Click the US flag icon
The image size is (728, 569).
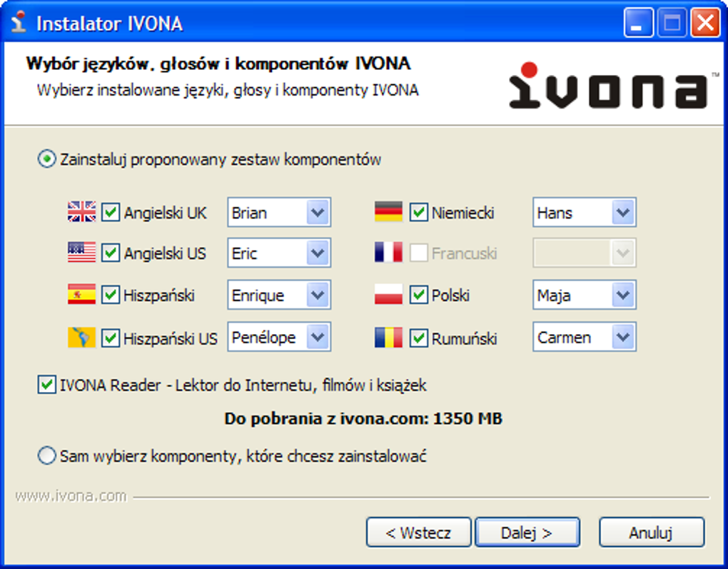pyautogui.click(x=81, y=252)
